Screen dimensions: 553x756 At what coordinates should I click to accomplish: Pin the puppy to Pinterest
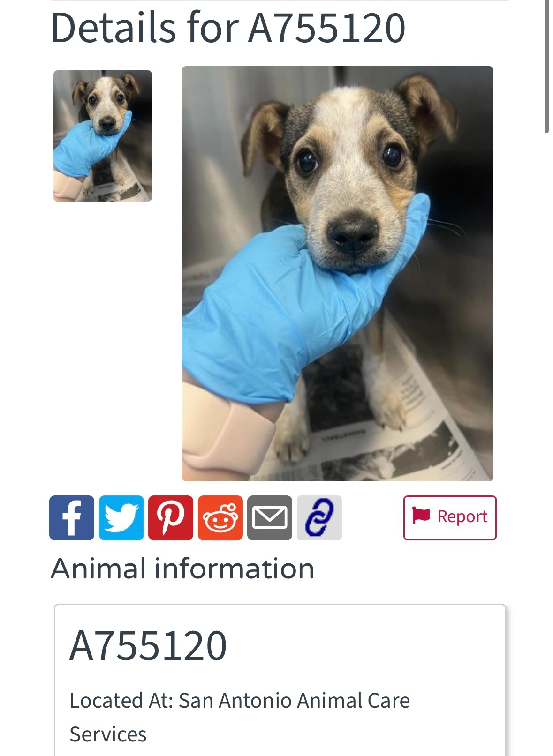coord(171,518)
